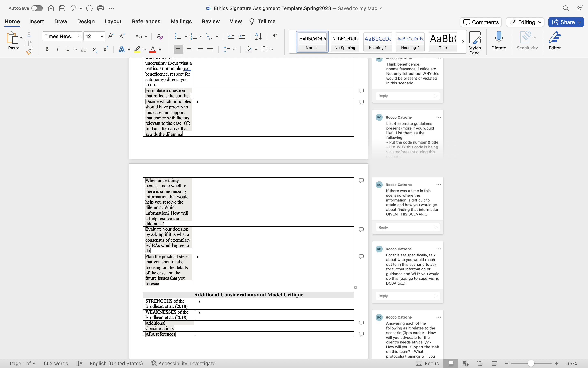The width and height of the screenshot is (588, 368).
Task: Click the Focus mode button
Action: (x=427, y=363)
